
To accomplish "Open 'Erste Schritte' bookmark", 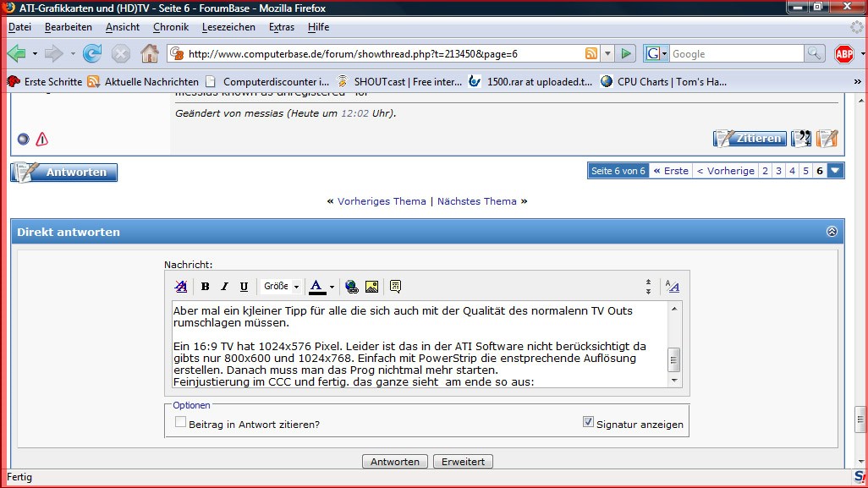I will [x=44, y=81].
